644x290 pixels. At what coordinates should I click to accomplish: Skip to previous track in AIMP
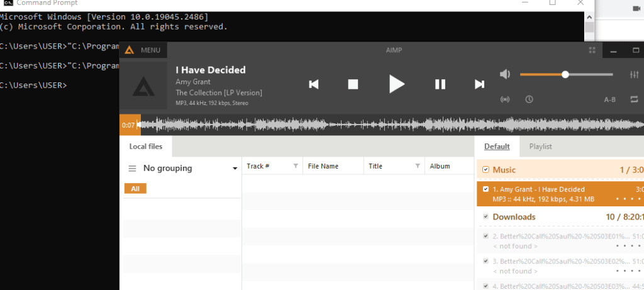[314, 84]
